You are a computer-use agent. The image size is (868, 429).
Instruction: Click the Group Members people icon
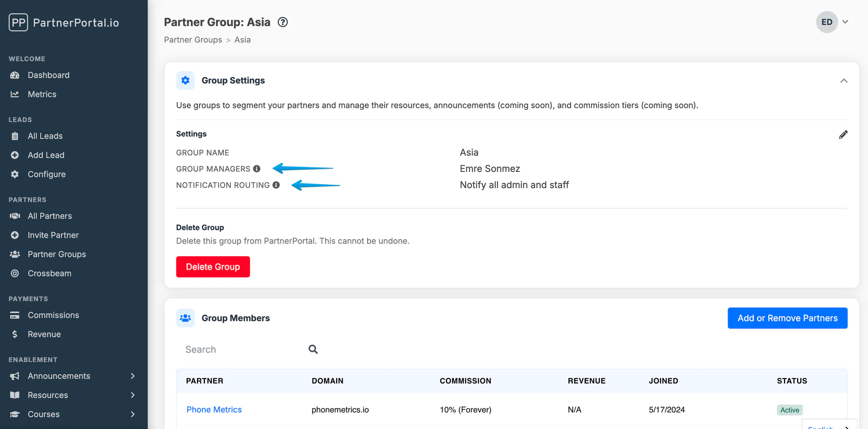coord(185,318)
